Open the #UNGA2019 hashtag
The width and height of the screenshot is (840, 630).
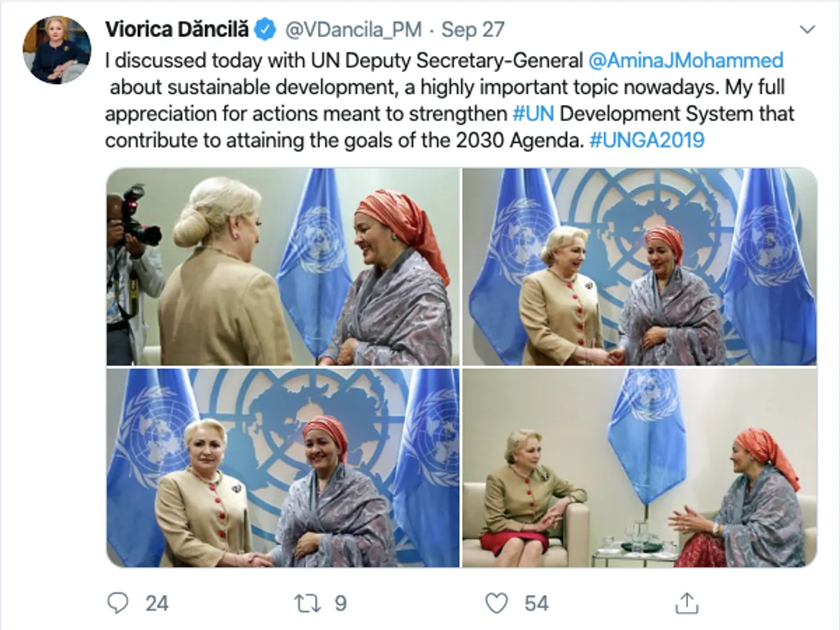(646, 140)
